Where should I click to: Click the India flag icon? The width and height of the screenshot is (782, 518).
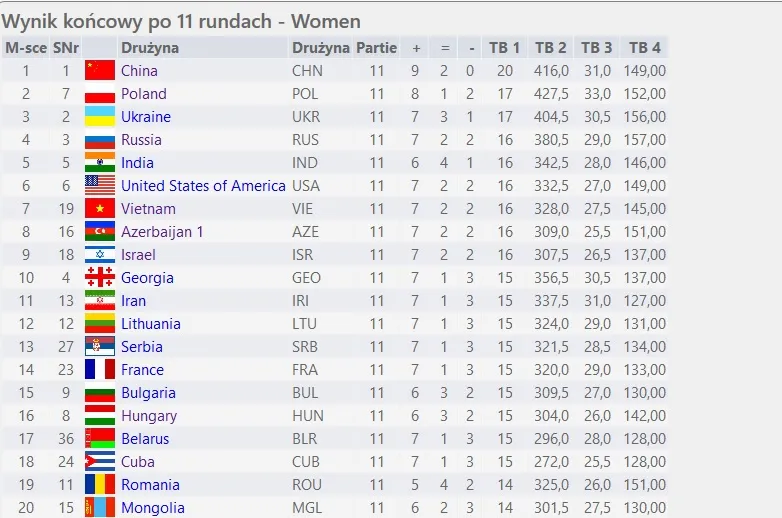(x=100, y=163)
